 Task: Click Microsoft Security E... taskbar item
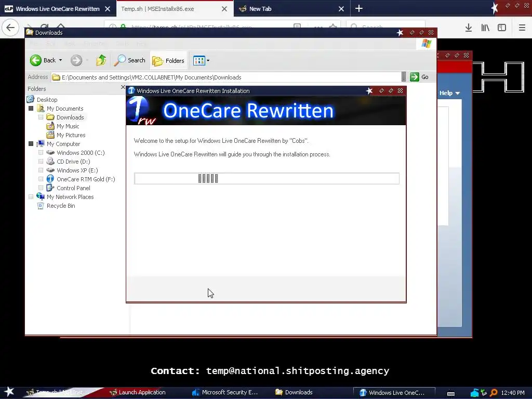point(225,392)
